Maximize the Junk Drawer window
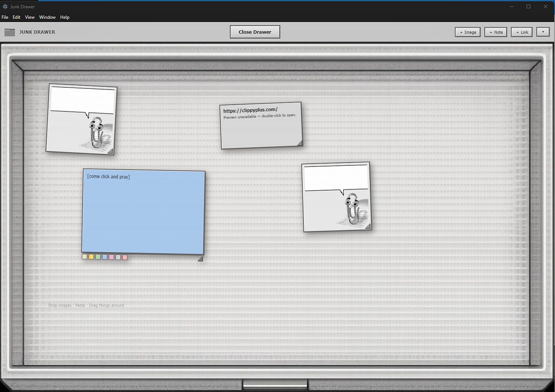 click(x=528, y=6)
